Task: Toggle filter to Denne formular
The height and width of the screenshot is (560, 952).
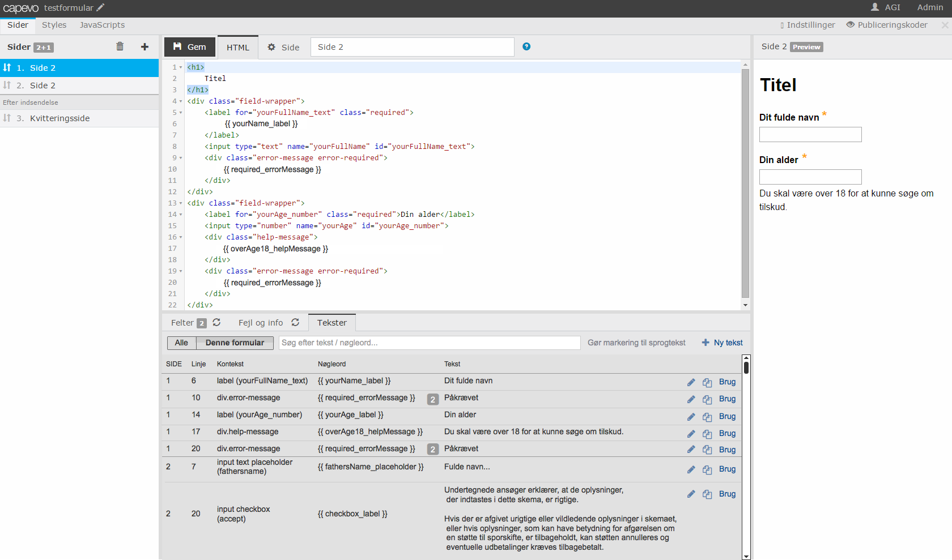Action: [235, 343]
